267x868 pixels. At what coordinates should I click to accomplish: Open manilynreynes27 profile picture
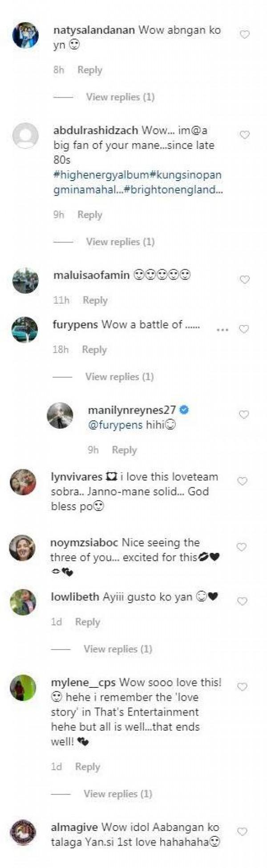pos(60,415)
